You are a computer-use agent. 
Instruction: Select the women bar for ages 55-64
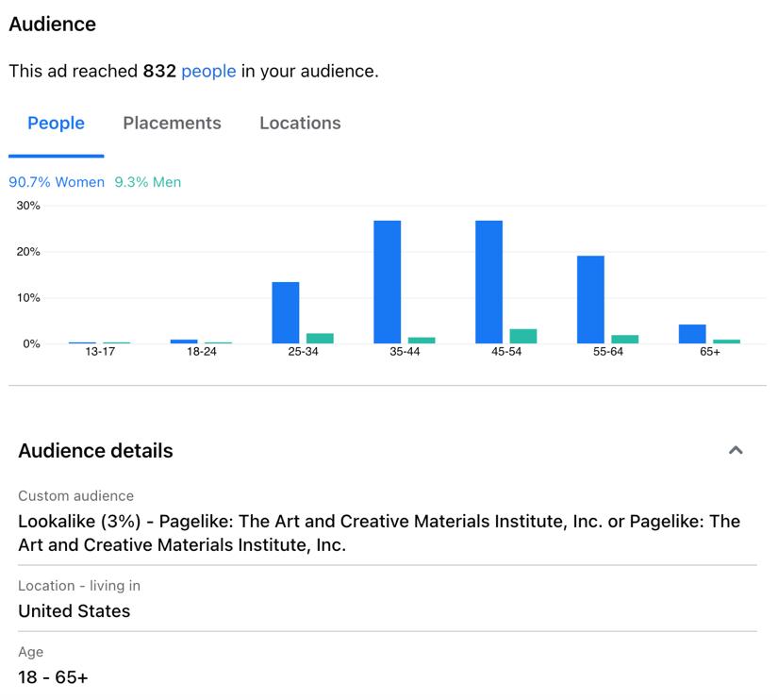[590, 300]
